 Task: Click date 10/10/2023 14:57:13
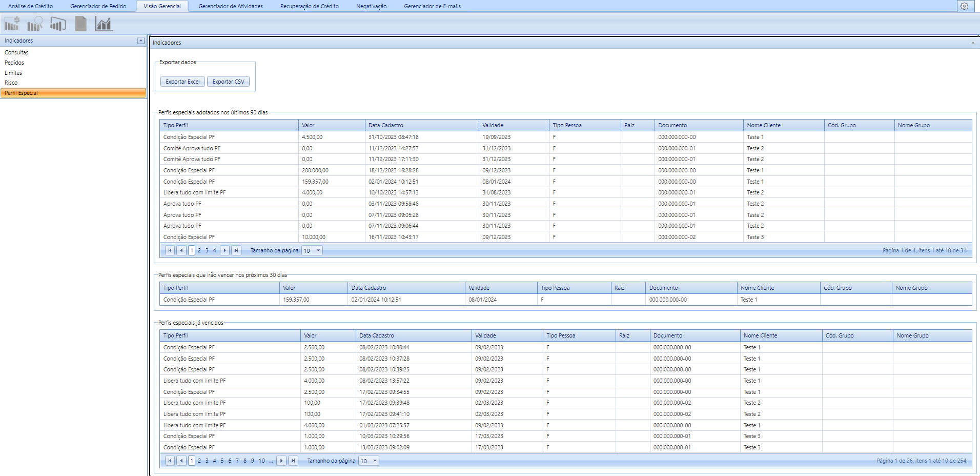pyautogui.click(x=393, y=192)
